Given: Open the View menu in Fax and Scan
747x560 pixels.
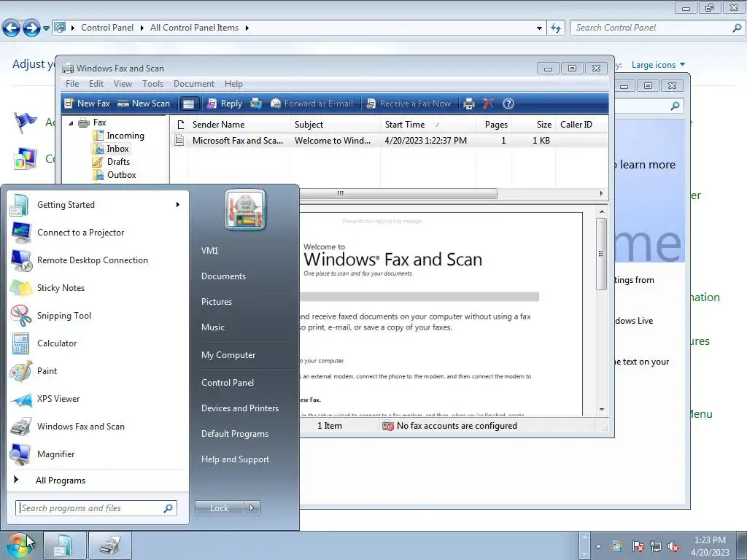Looking at the screenshot, I should [123, 84].
